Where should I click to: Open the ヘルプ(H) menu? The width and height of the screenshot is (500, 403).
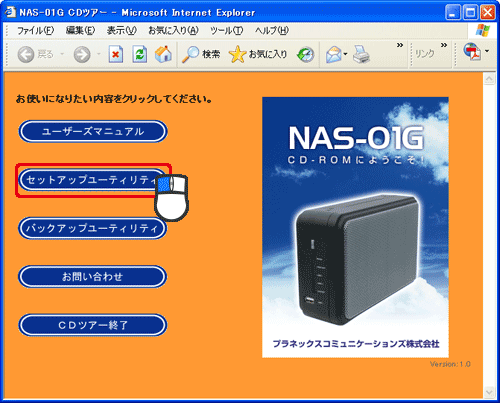tap(272, 31)
